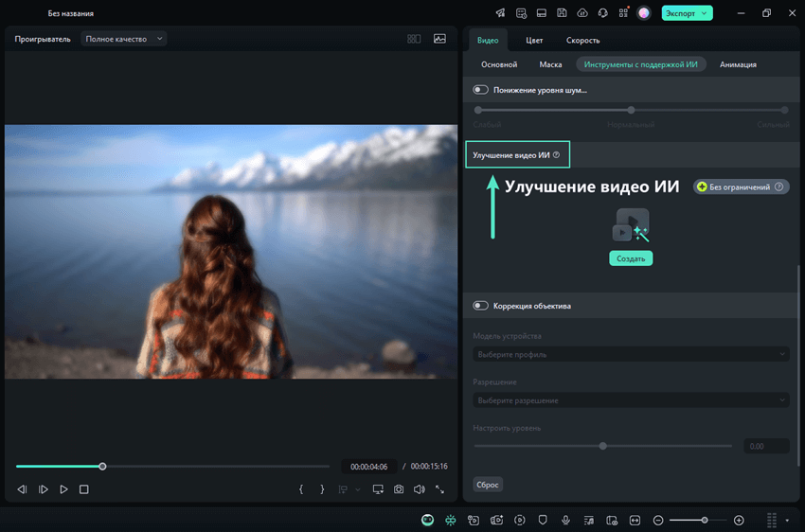Image resolution: width=805 pixels, height=532 pixels.
Task: Click the save project floppy disk icon
Action: 562,13
